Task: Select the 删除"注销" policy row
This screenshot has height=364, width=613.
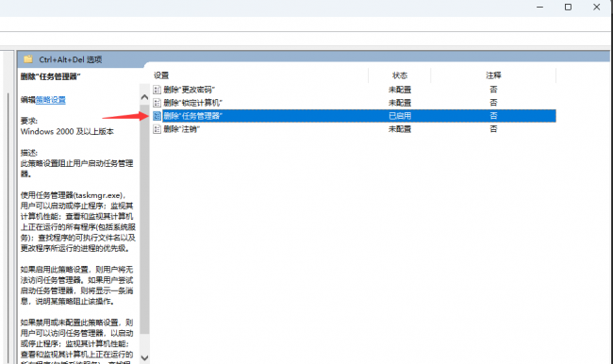Action: click(354, 129)
